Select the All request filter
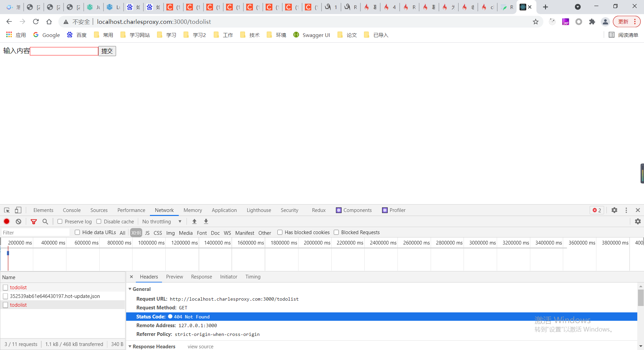The width and height of the screenshot is (644, 350). [122, 233]
